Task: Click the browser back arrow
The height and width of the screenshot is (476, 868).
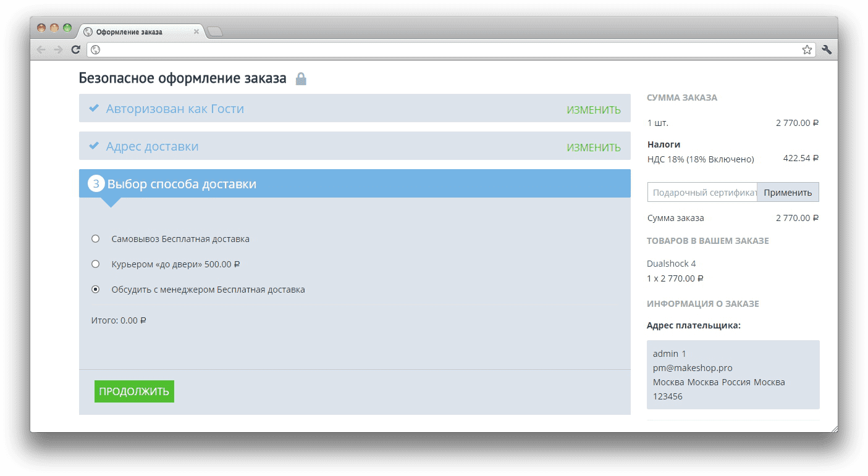Action: (41, 50)
